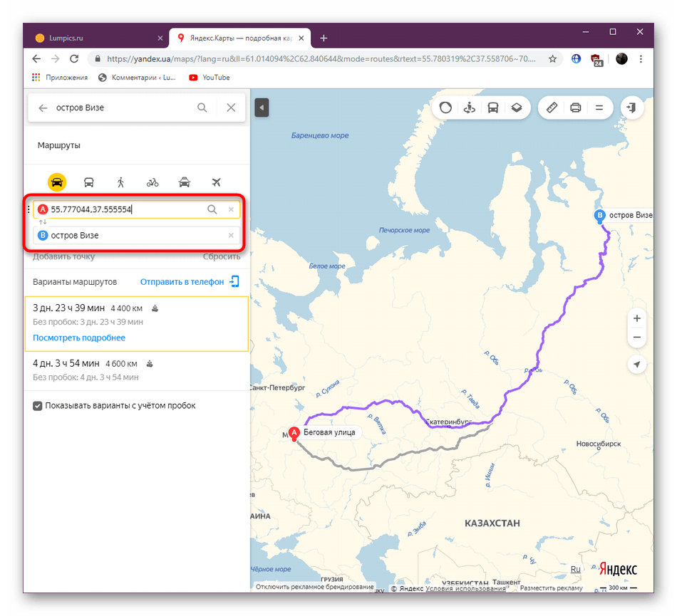The width and height of the screenshot is (677, 616).
Task: Select the 4 дн. 3 ч 54 мин route option
Action: (136, 370)
